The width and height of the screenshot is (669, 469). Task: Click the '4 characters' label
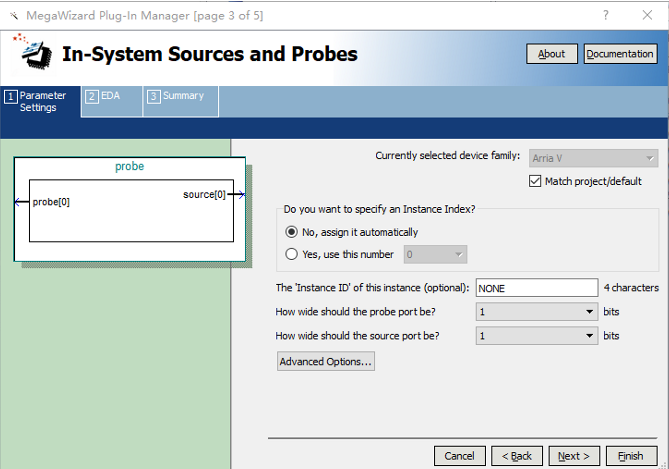click(x=631, y=288)
